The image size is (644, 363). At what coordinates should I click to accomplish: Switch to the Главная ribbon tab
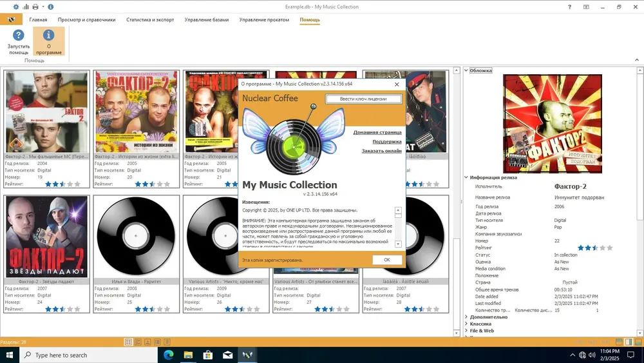38,19
